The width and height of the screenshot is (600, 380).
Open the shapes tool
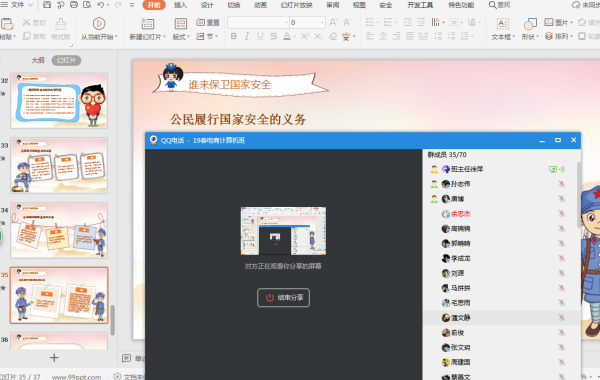point(530,24)
